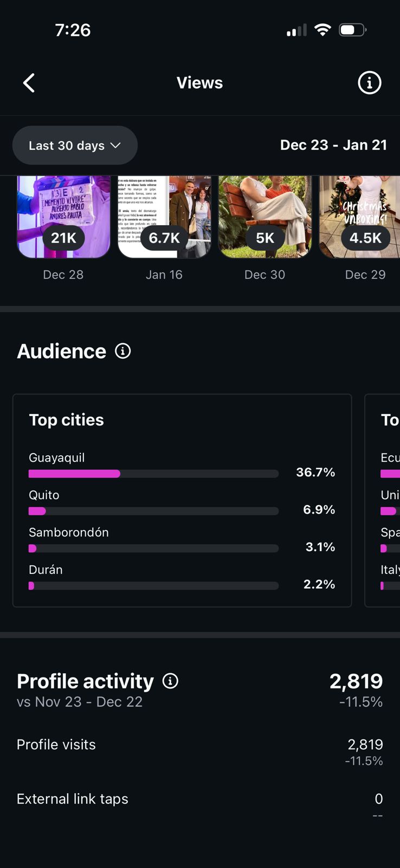Tap the battery status icon
Viewport: 400px width, 868px height.
pyautogui.click(x=352, y=30)
